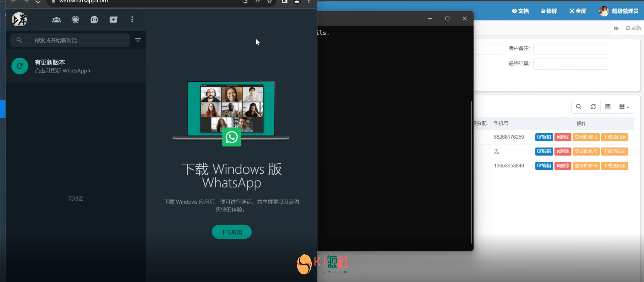Toggle unread chats filter icon

(138, 40)
